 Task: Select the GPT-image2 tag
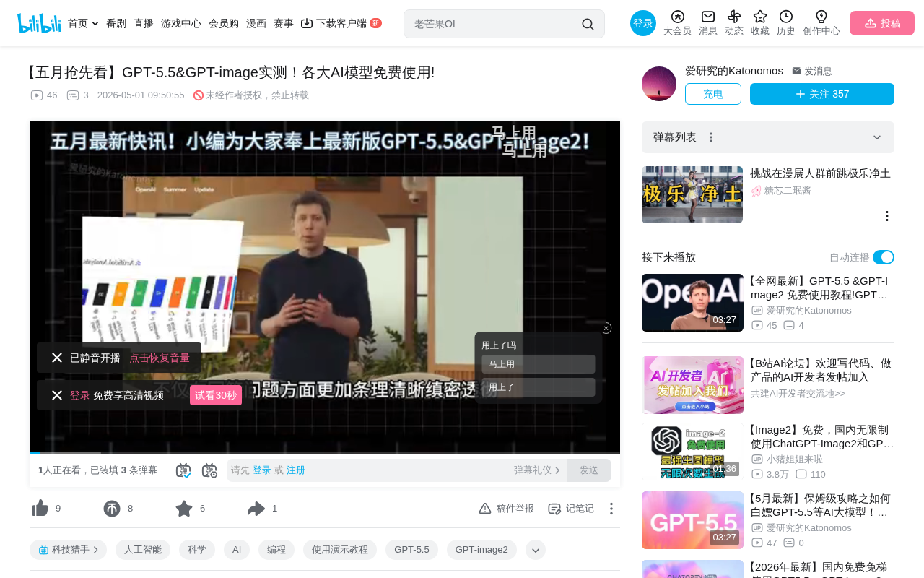click(481, 550)
